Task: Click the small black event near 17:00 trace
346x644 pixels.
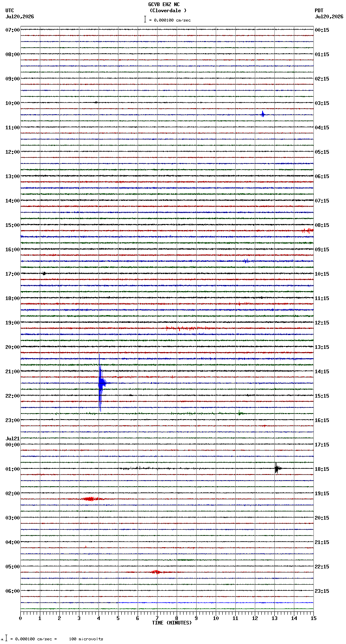Action: tap(44, 273)
